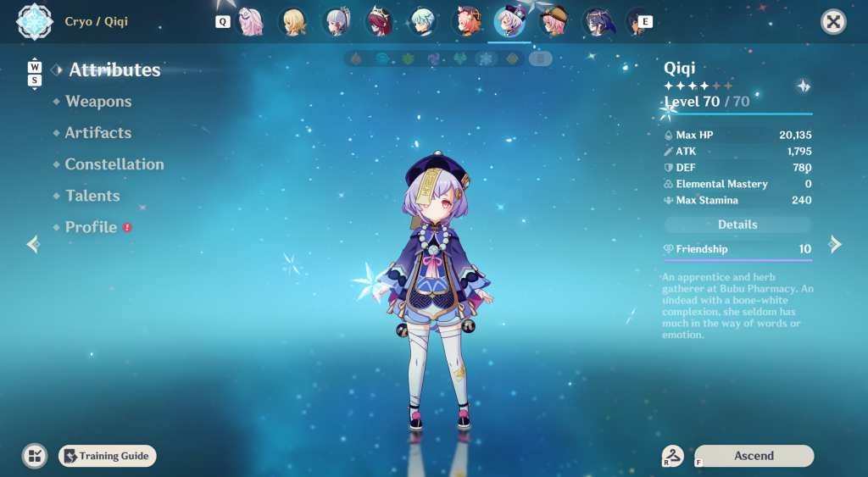This screenshot has width=868, height=477.
Task: Select the Kaeya portrait beside the E key
Action: [x=634, y=22]
